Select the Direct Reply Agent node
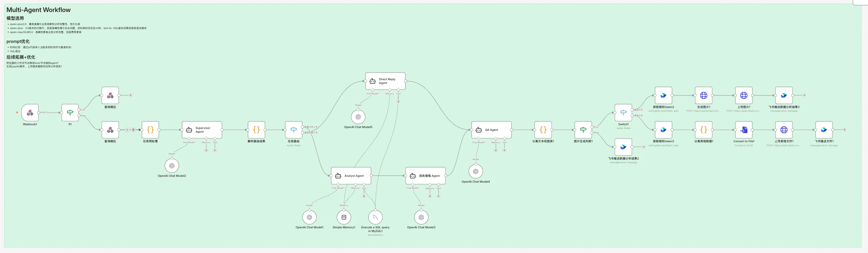Screen dimensions: 868x253 [386, 81]
